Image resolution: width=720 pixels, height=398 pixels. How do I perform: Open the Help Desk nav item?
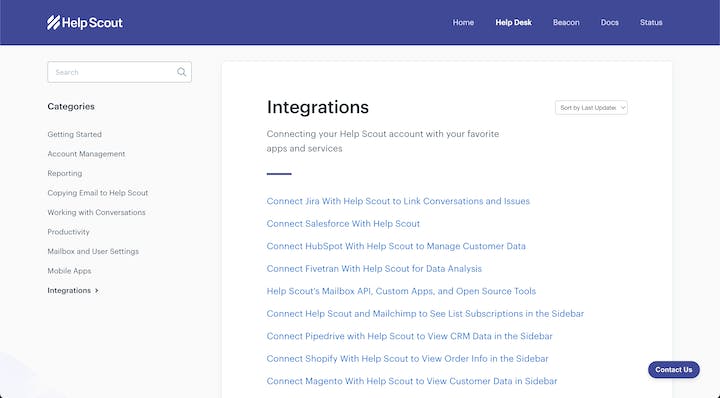point(513,22)
